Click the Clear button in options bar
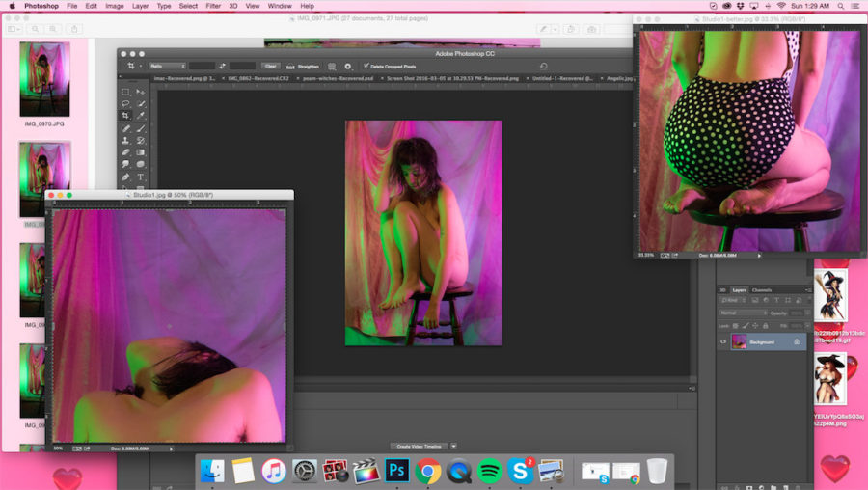The width and height of the screenshot is (868, 490). point(271,67)
